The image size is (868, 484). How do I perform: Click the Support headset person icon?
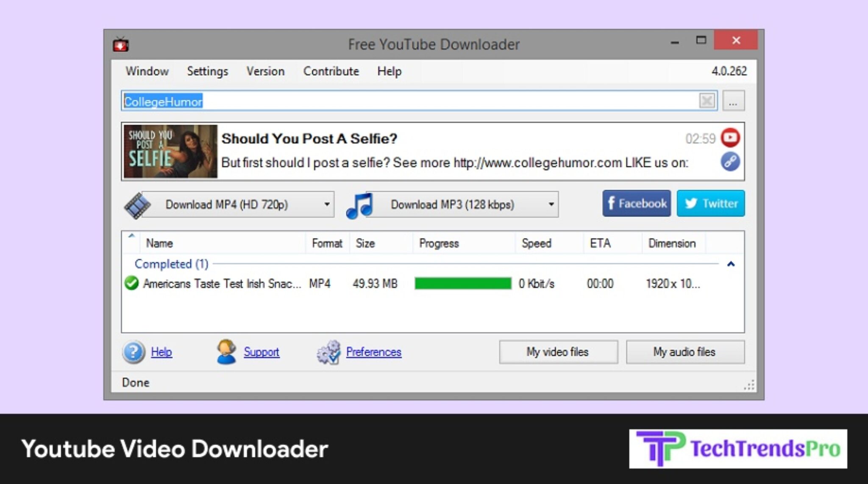point(226,352)
